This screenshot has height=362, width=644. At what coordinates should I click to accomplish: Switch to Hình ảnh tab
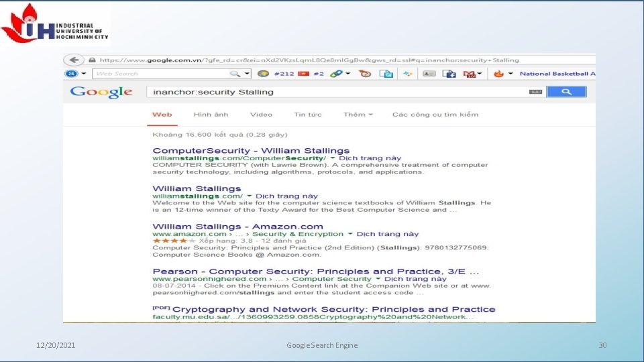(x=211, y=115)
